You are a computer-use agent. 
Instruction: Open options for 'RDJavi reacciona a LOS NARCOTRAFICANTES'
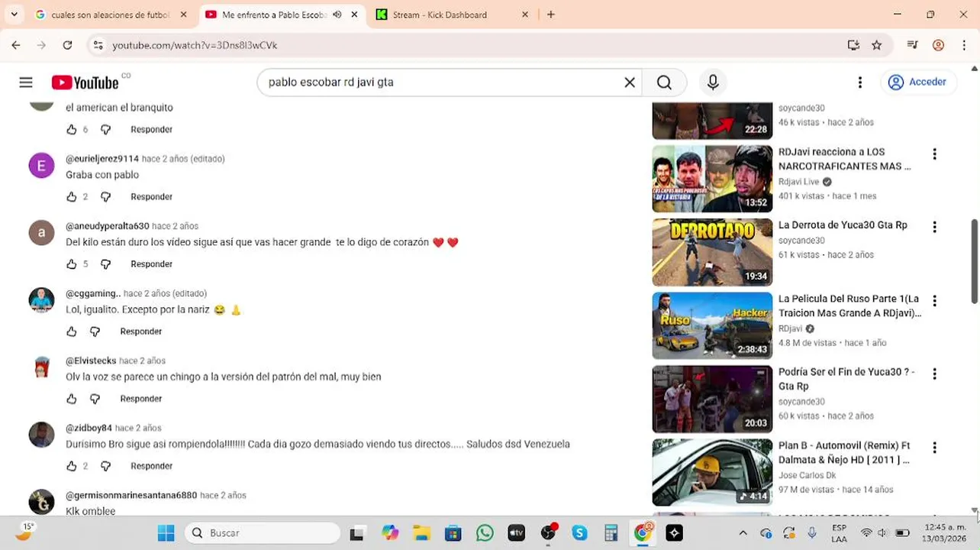tap(934, 154)
